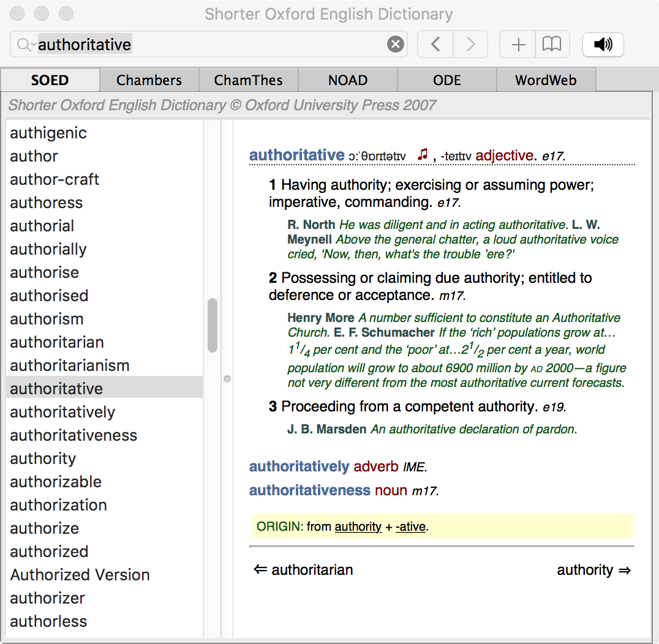Select the NOAD tab

(348, 80)
